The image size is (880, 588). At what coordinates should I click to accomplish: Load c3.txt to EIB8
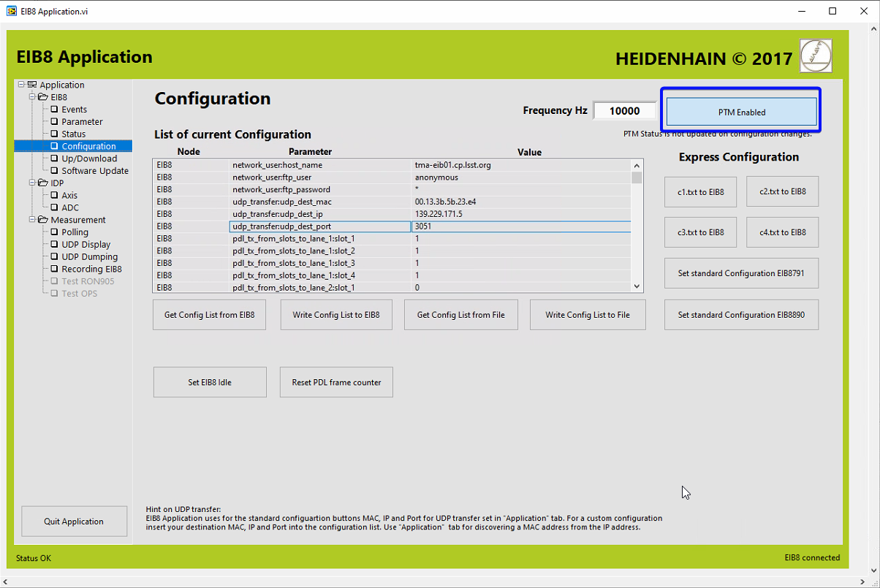(x=701, y=232)
